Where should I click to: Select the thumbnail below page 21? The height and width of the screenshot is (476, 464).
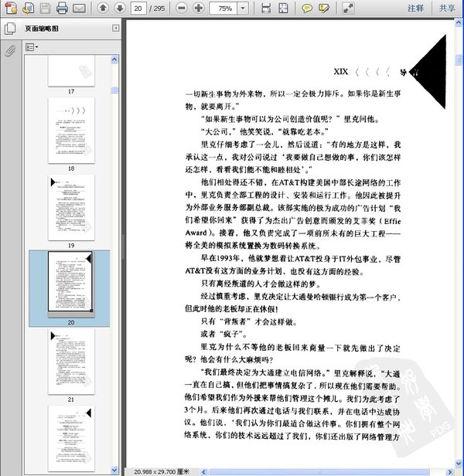tap(71, 438)
